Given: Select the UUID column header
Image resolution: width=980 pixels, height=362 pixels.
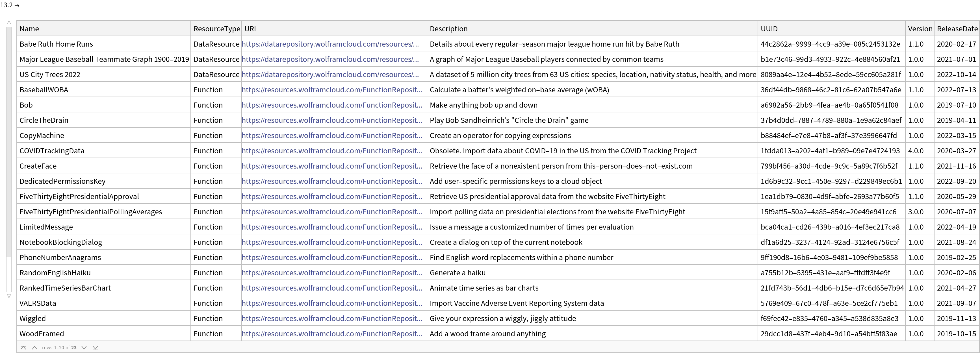Looking at the screenshot, I should click(769, 29).
